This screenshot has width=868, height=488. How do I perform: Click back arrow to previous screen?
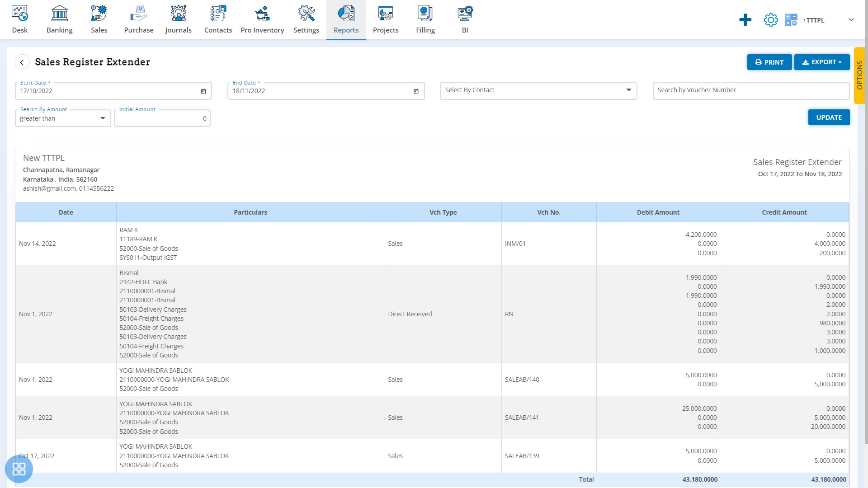point(22,62)
